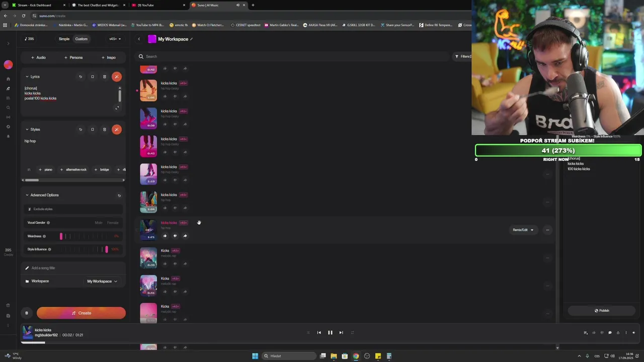
Task: Undo changes in the Styles section
Action: tap(80, 130)
